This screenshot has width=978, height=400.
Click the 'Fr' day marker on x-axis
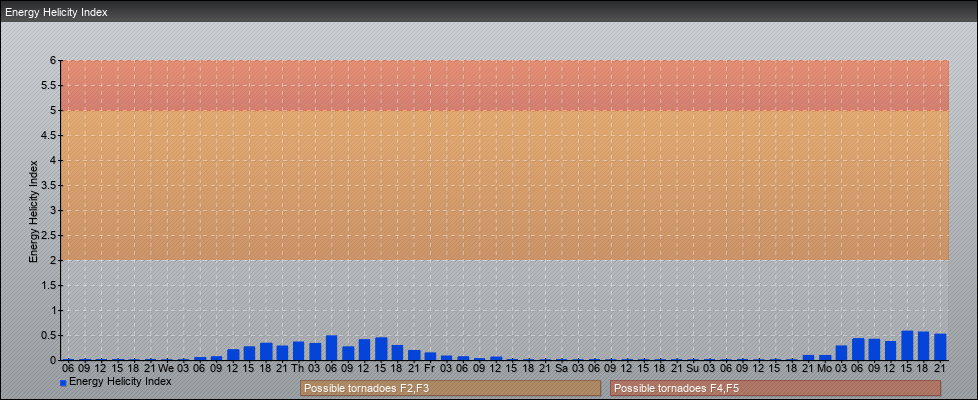[429, 368]
